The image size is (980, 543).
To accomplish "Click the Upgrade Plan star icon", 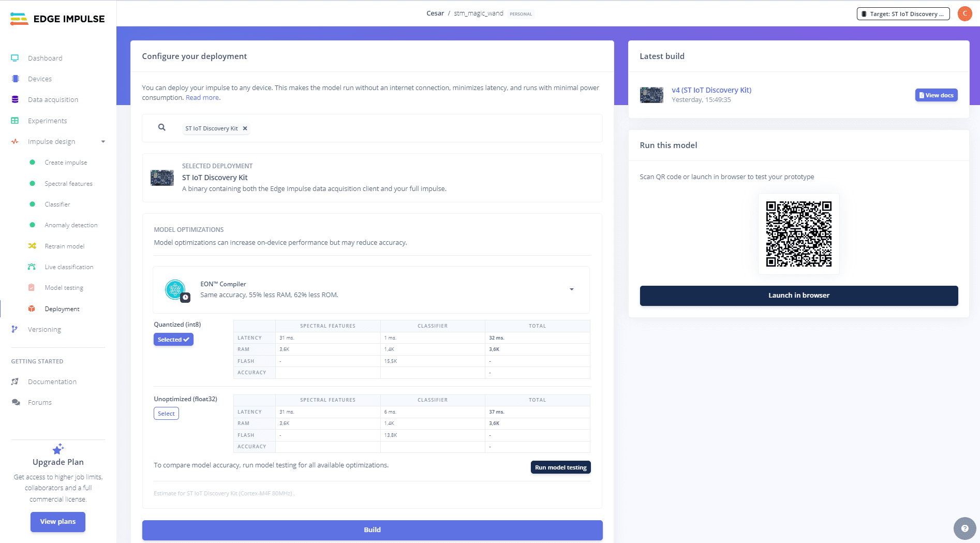I will tap(58, 449).
